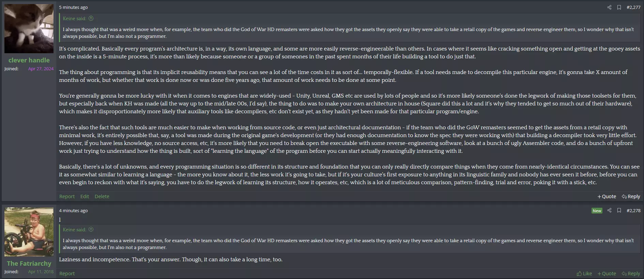Bookmark post #2,278

tap(619, 210)
